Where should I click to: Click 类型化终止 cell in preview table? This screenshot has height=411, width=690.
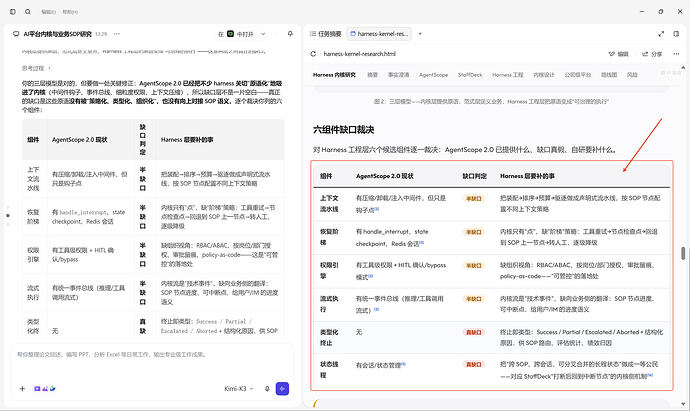[x=329, y=338]
